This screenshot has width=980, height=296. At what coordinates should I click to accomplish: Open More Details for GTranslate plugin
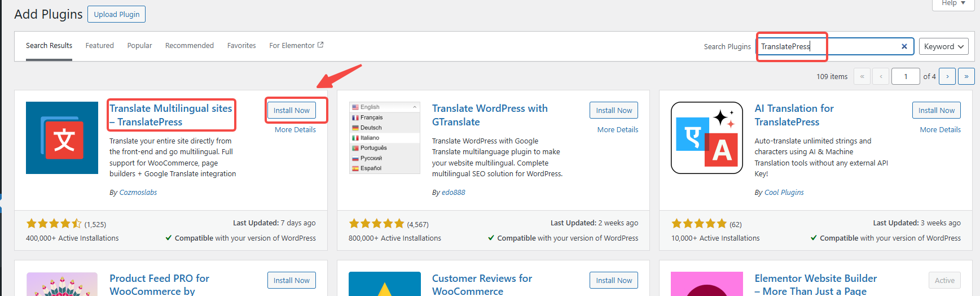coord(617,130)
